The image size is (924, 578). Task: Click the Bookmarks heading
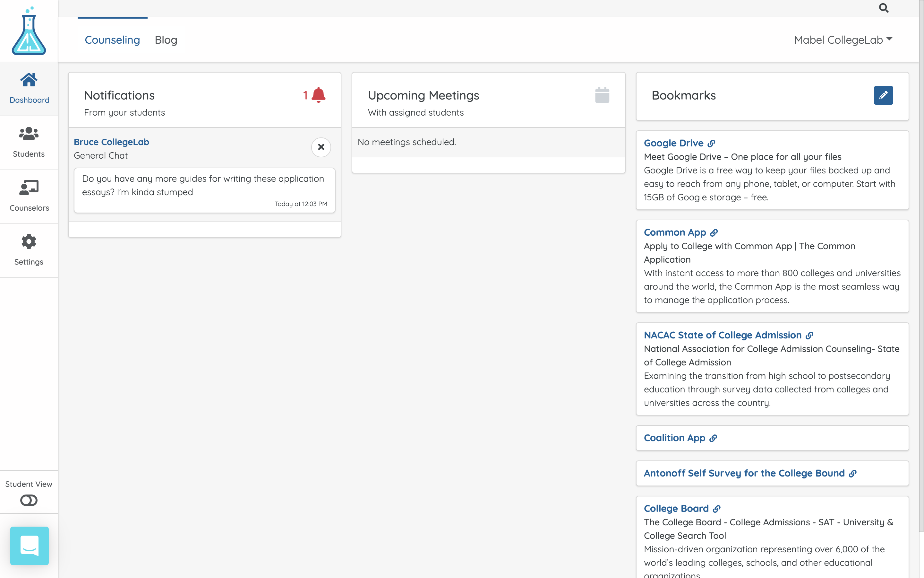tap(683, 95)
